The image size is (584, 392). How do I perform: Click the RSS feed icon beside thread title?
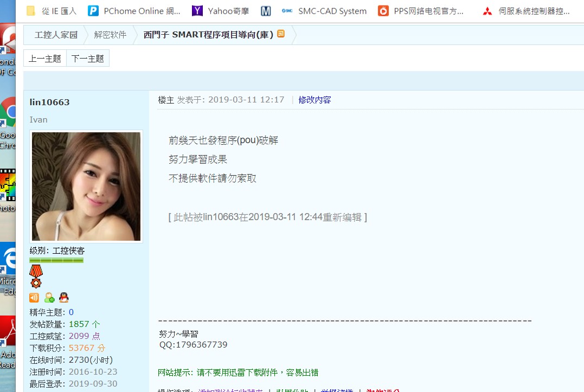pyautogui.click(x=281, y=34)
